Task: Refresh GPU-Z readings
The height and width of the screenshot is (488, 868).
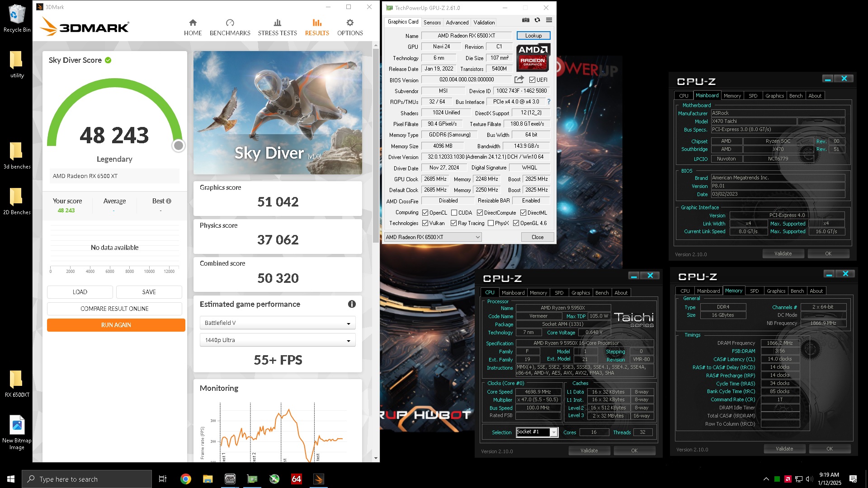Action: [x=537, y=20]
